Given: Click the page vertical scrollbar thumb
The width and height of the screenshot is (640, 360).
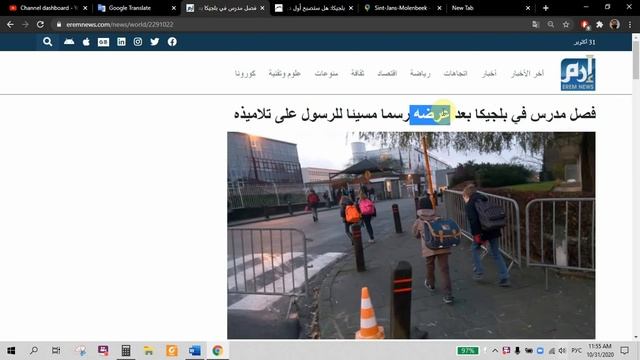Looking at the screenshot, I should tap(636, 59).
